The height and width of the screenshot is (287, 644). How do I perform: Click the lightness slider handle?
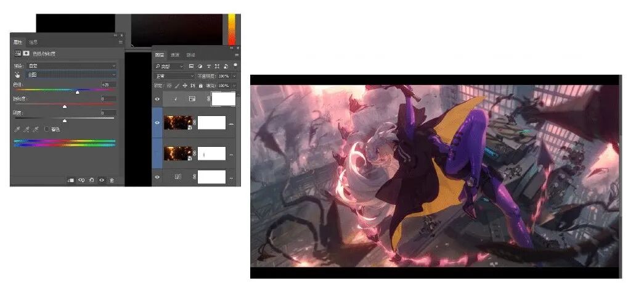(x=65, y=120)
